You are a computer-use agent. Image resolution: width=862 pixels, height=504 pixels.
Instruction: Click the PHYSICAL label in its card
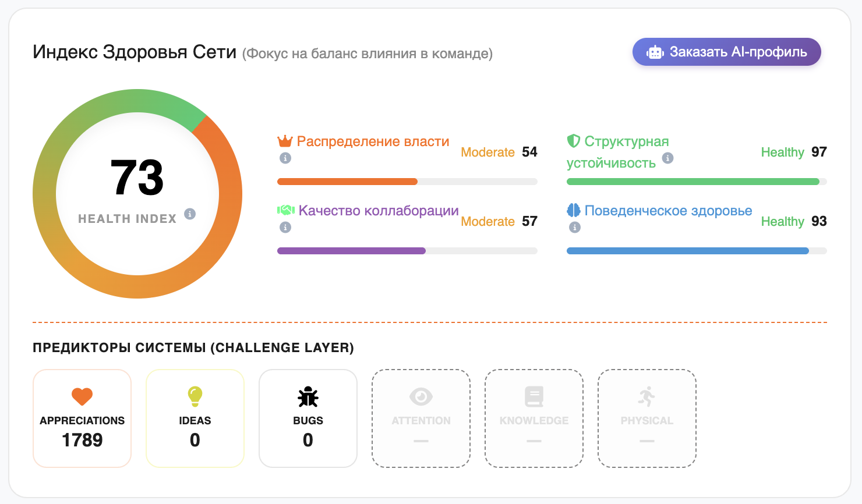click(x=647, y=421)
